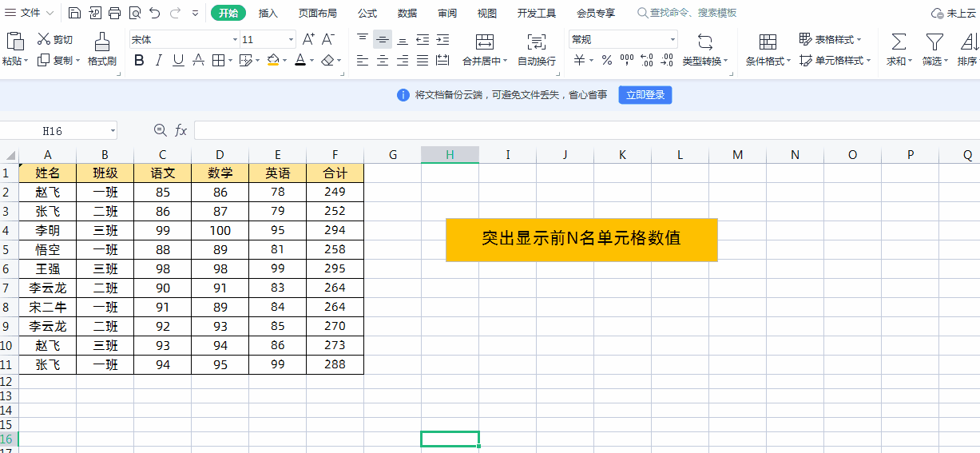Decrease font size with A- icon
Screen dimensions: 980x453
(x=328, y=39)
